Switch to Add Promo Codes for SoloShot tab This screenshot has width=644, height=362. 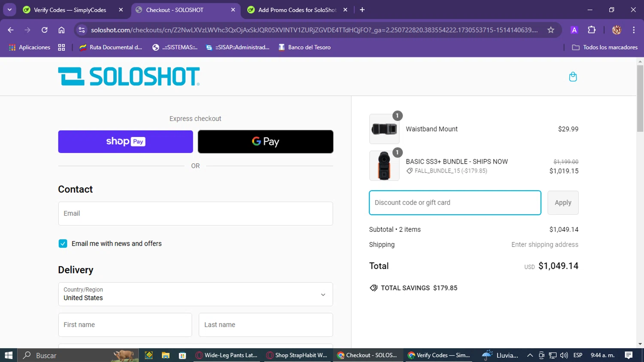point(297,10)
